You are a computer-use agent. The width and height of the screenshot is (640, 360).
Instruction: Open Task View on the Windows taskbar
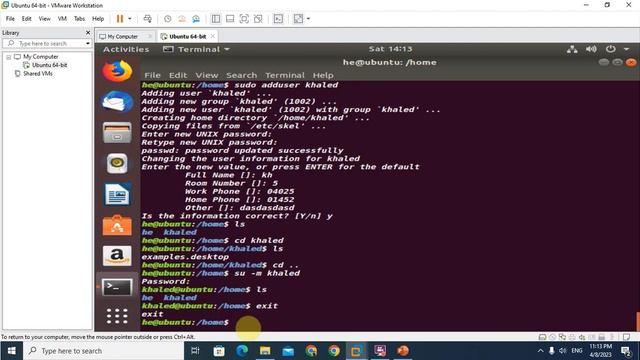click(x=195, y=351)
